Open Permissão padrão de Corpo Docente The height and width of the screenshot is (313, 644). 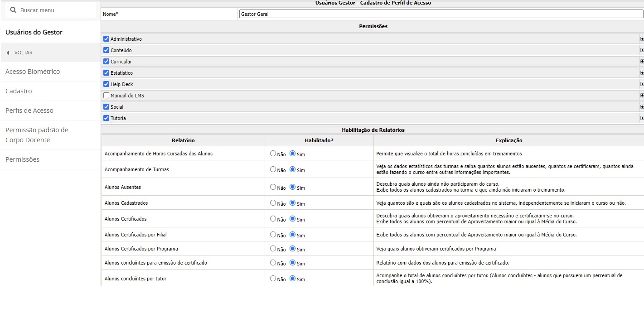tap(37, 135)
